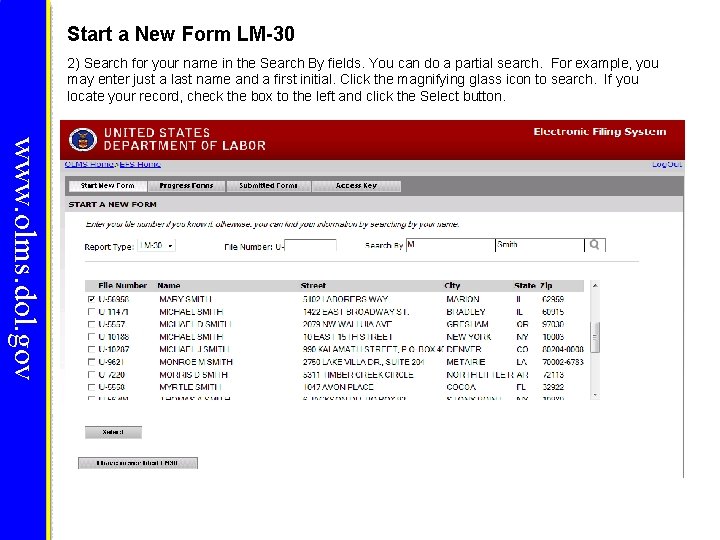720x540 pixels.
Task: Click the Select button
Action: point(113,432)
